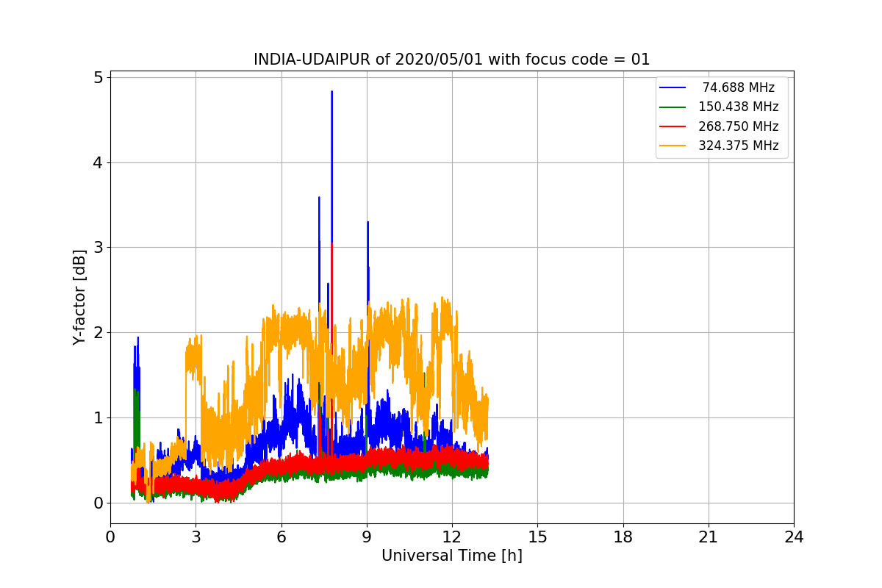Click the orange legend line swatch
The width and height of the screenshot is (882, 588).
[673, 146]
